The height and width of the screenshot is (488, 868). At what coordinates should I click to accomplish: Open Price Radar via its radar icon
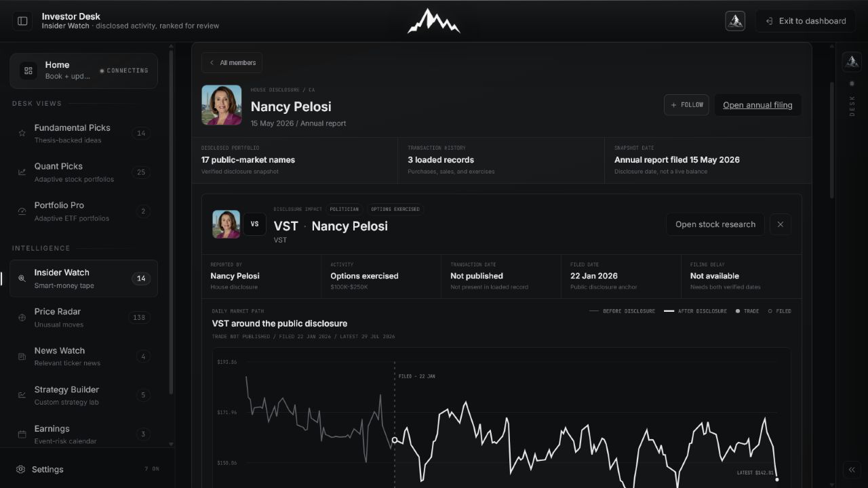pyautogui.click(x=22, y=317)
